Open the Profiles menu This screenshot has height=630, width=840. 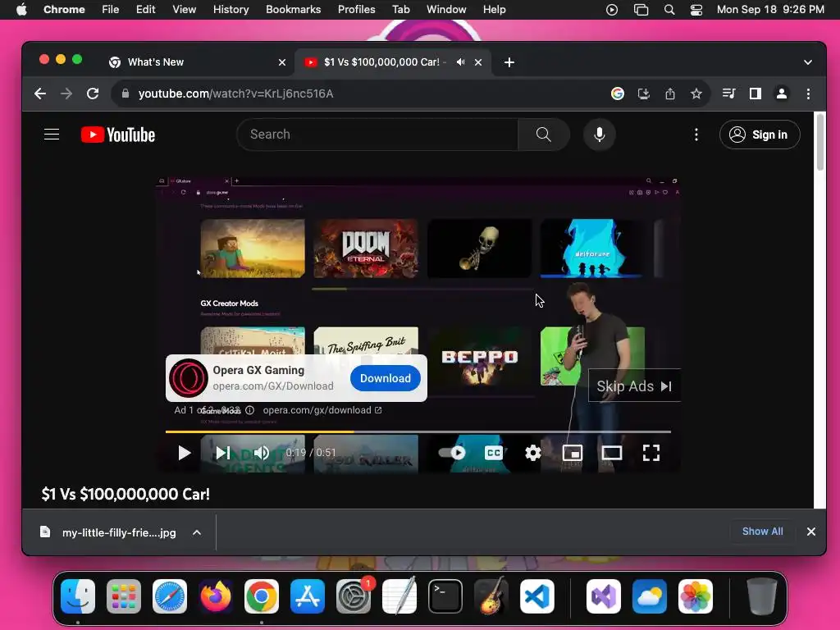pos(356,10)
